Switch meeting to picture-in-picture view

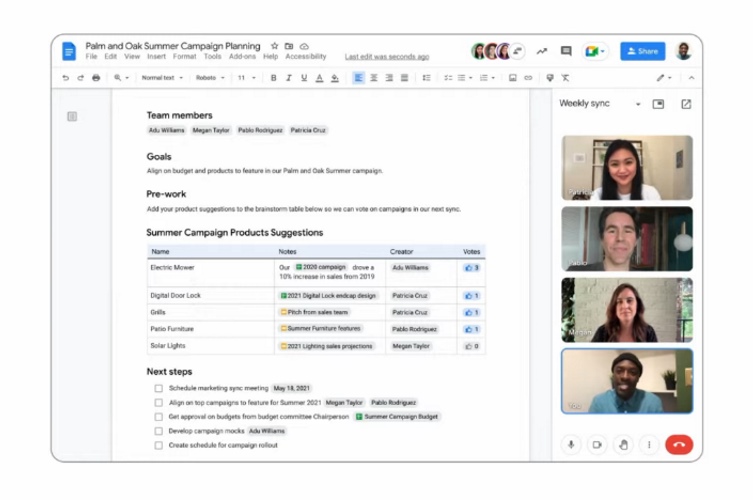658,104
